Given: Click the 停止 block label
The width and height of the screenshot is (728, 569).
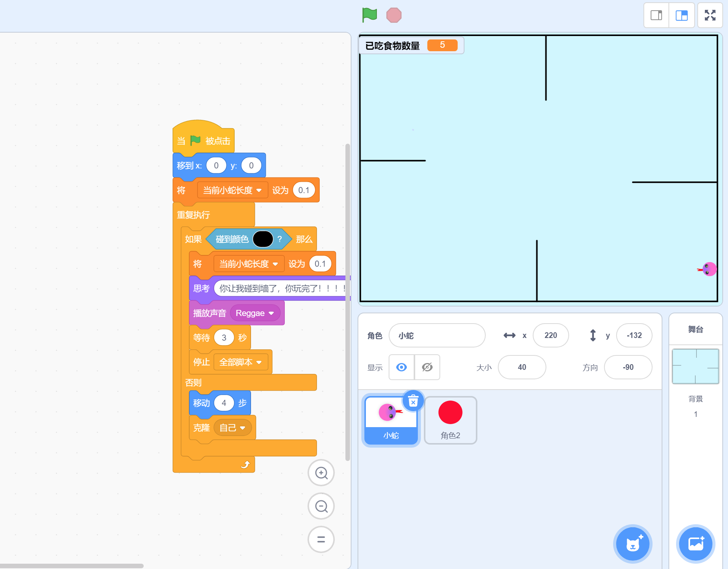Looking at the screenshot, I should tap(201, 362).
